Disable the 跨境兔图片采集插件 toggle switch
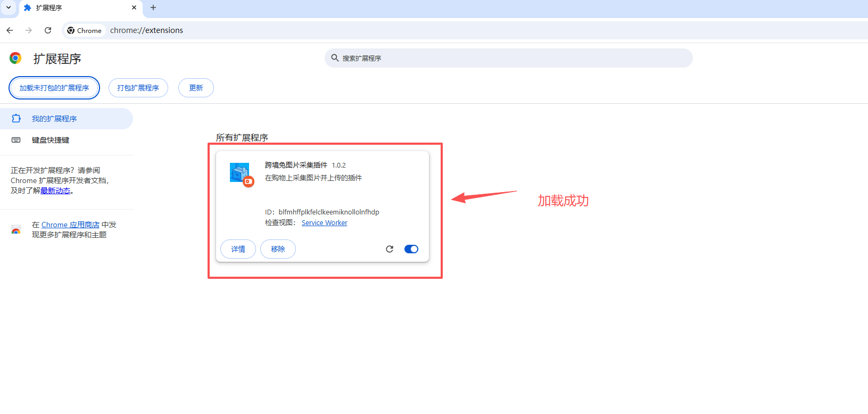 [411, 249]
